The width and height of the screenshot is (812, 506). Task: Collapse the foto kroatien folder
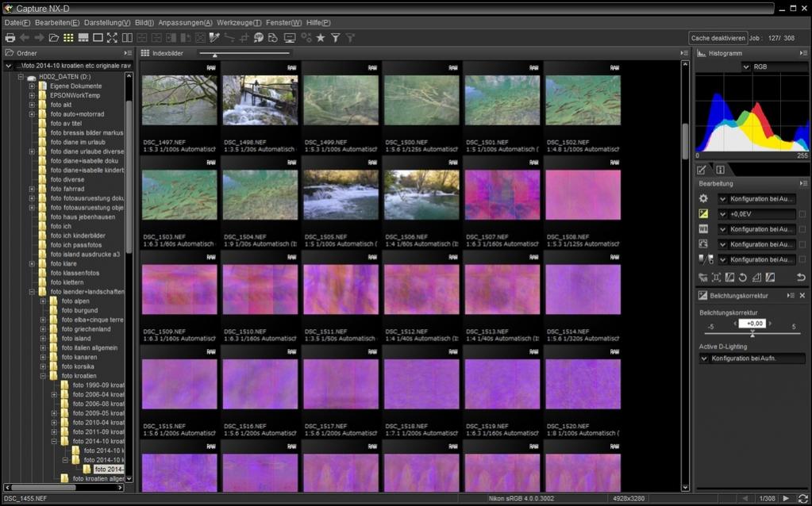[43, 376]
